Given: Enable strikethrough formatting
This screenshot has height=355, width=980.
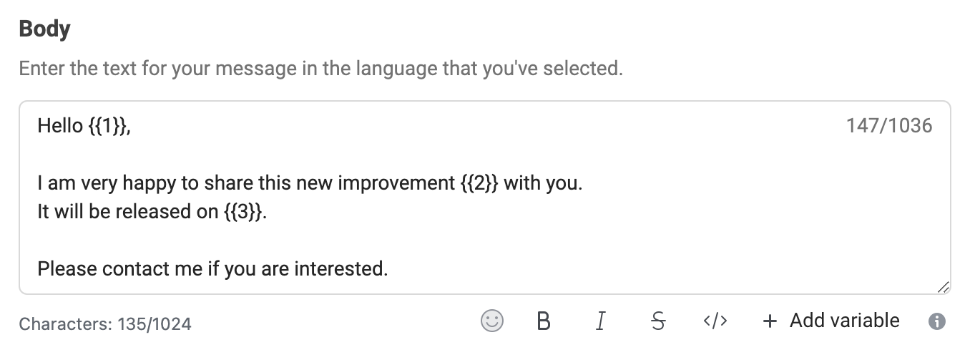Looking at the screenshot, I should coord(658,321).
